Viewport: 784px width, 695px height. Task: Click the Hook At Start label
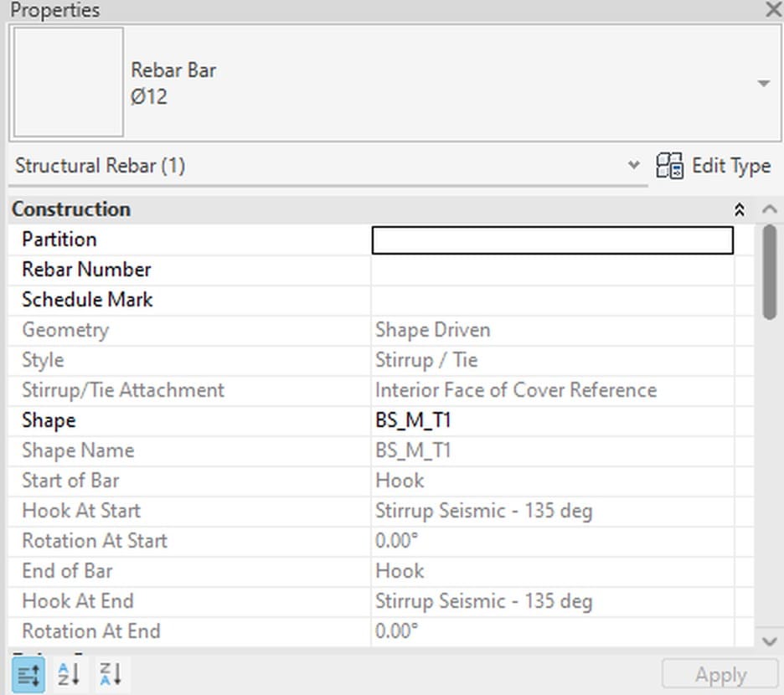pos(81,511)
